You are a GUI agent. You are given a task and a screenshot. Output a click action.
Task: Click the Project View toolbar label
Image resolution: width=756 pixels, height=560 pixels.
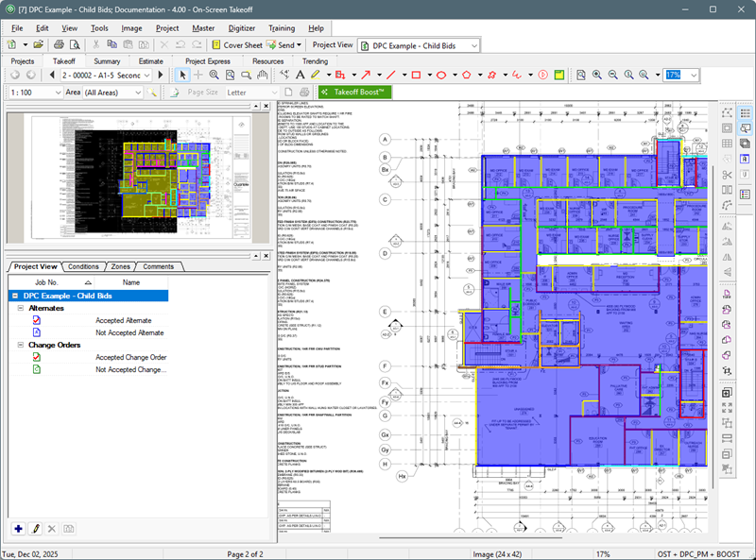pos(333,44)
